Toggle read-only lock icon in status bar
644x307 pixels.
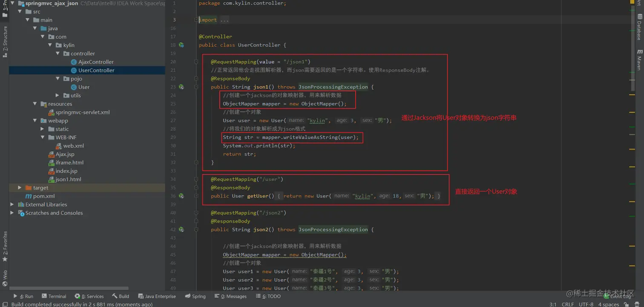coord(627,304)
